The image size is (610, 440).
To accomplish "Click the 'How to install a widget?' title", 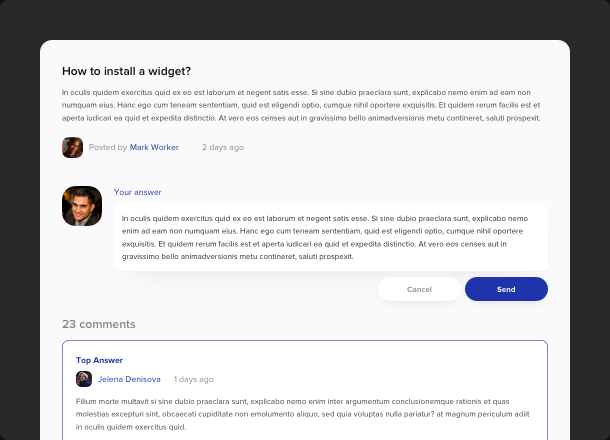I will click(126, 71).
